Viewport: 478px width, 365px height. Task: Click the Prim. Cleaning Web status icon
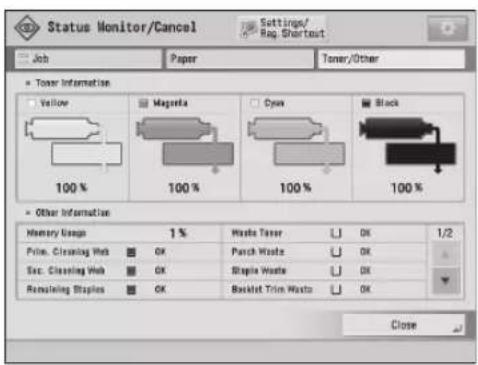click(132, 252)
